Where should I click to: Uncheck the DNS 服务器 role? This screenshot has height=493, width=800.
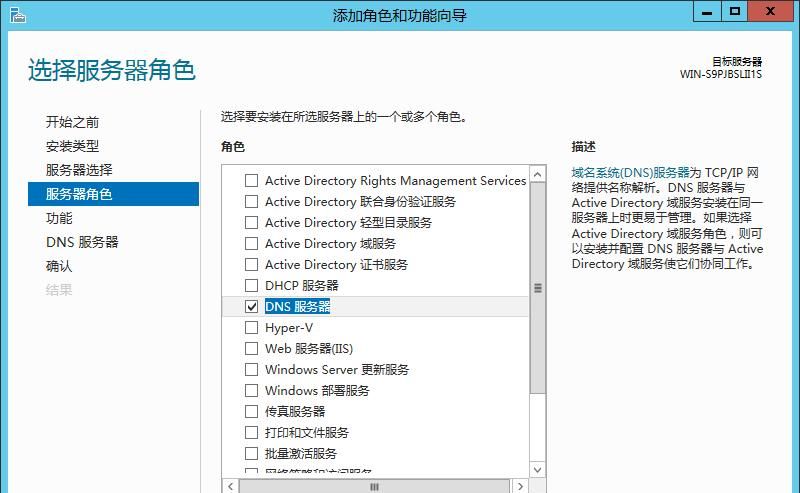252,306
